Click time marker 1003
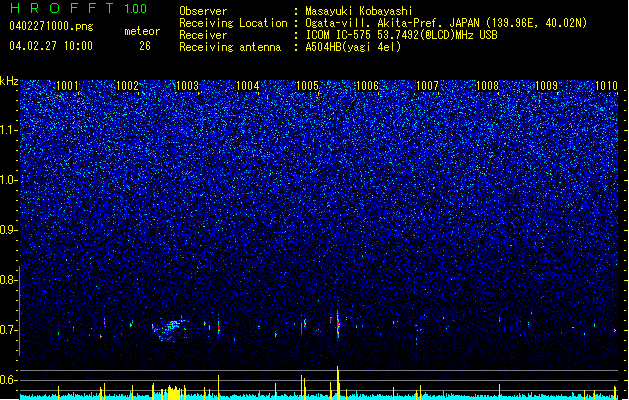The height and width of the screenshot is (400, 629). pyautogui.click(x=187, y=86)
